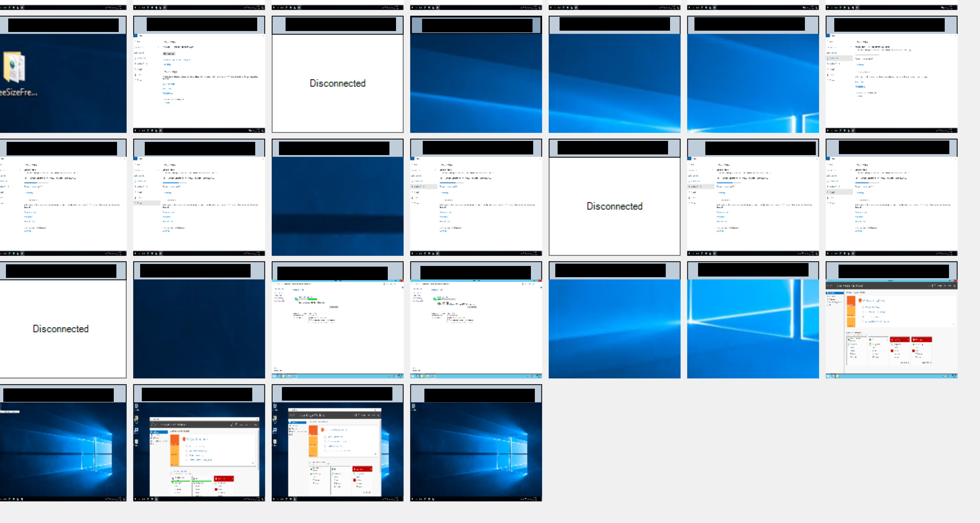Click orange shield icon in third-row dashboard thumbnail

(x=860, y=300)
